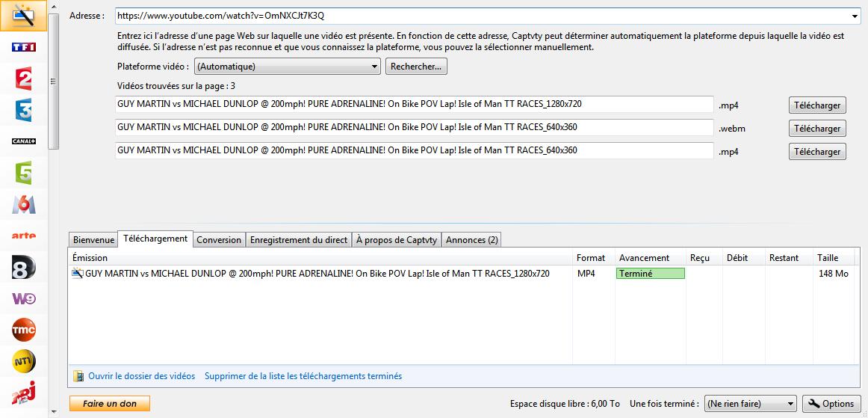Viewport: 868px width, 418px height.
Task: Download the 1280x720 .mp4 video
Action: coord(817,105)
